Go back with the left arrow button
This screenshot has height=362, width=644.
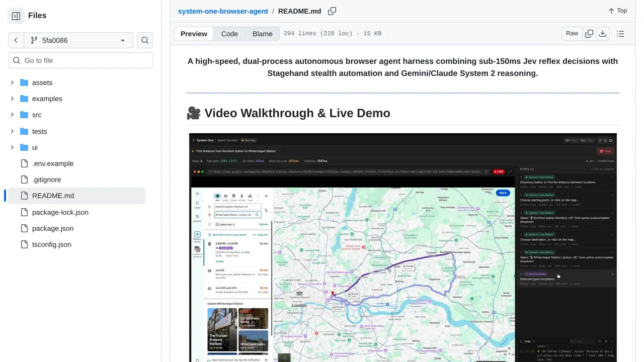click(x=16, y=40)
